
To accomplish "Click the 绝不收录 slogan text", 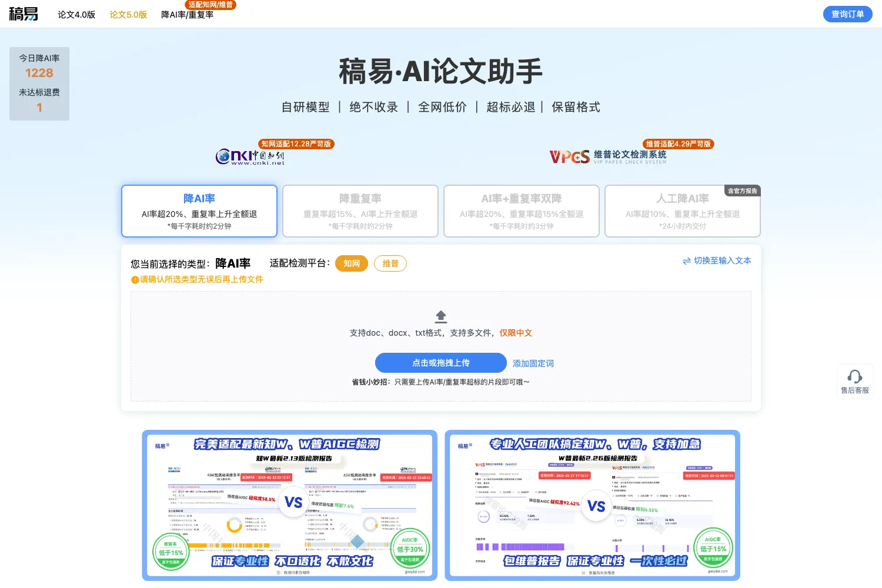I will (x=374, y=107).
